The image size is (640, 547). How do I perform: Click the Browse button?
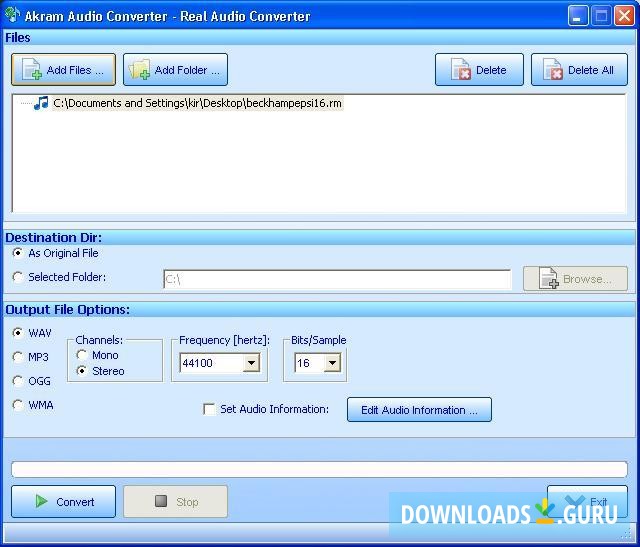point(576,279)
